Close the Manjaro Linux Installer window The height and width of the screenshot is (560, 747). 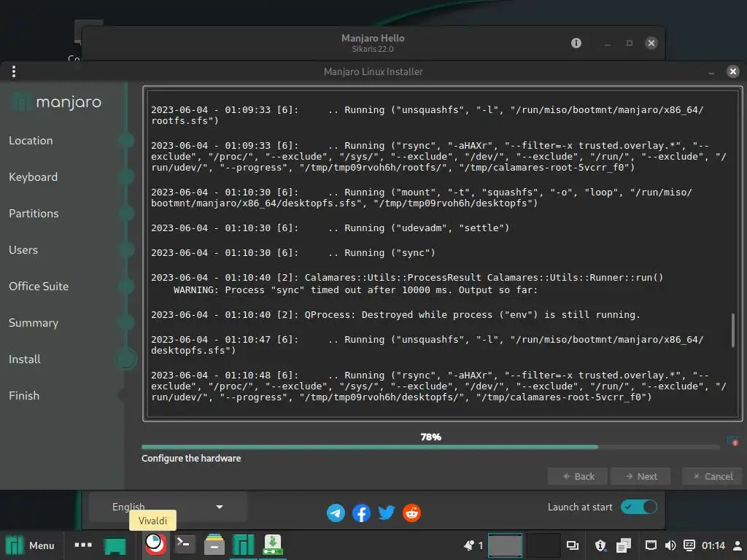tap(732, 71)
